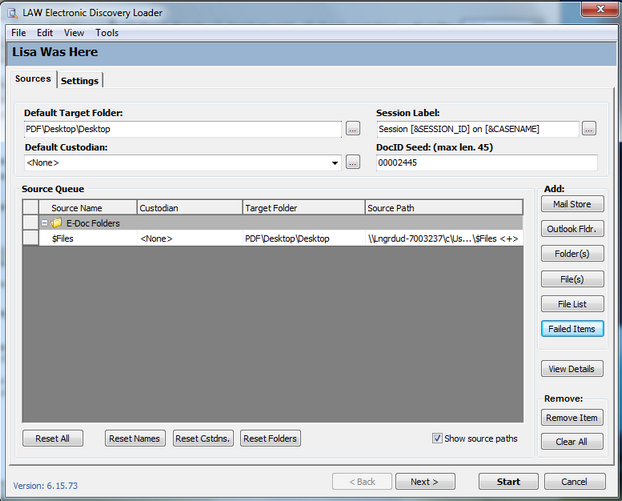Click the DocID Seed field
622x501 pixels.
487,163
